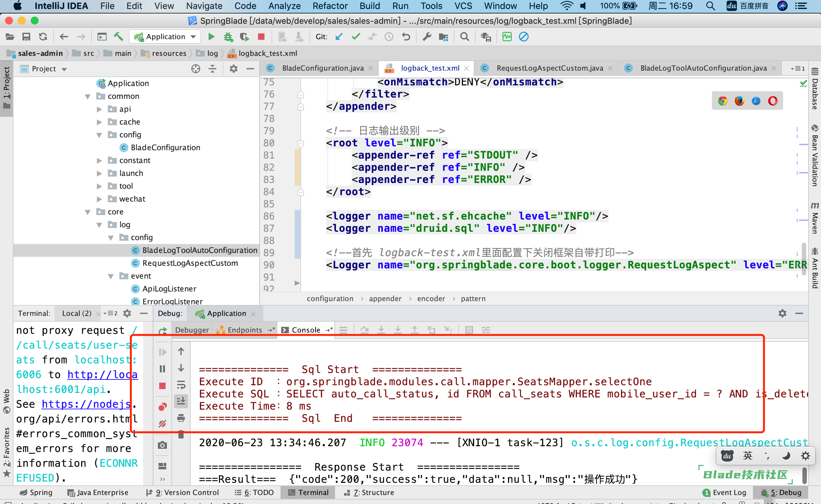This screenshot has width=821, height=504.
Task: Revert changes with the undo arrow icon
Action: [406, 37]
